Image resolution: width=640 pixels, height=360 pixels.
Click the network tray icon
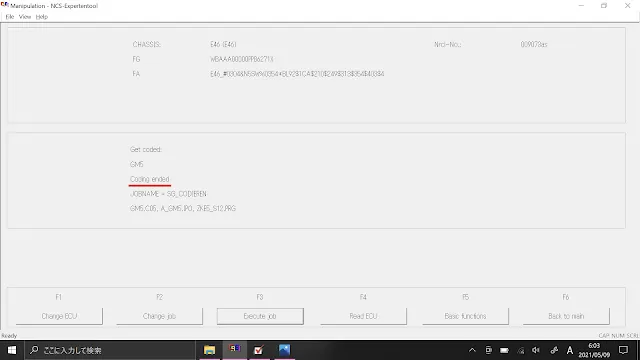520,350
